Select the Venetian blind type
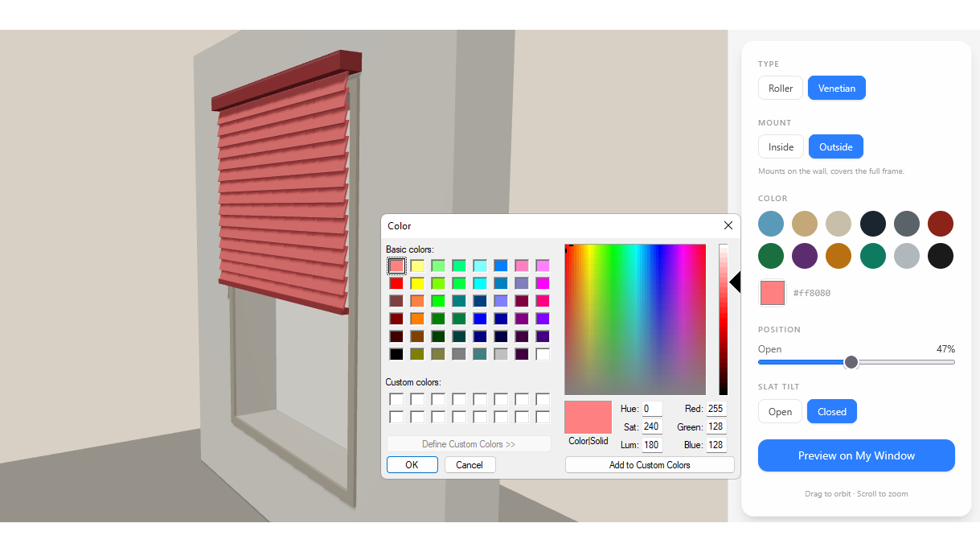Image resolution: width=980 pixels, height=552 pixels. coord(836,89)
